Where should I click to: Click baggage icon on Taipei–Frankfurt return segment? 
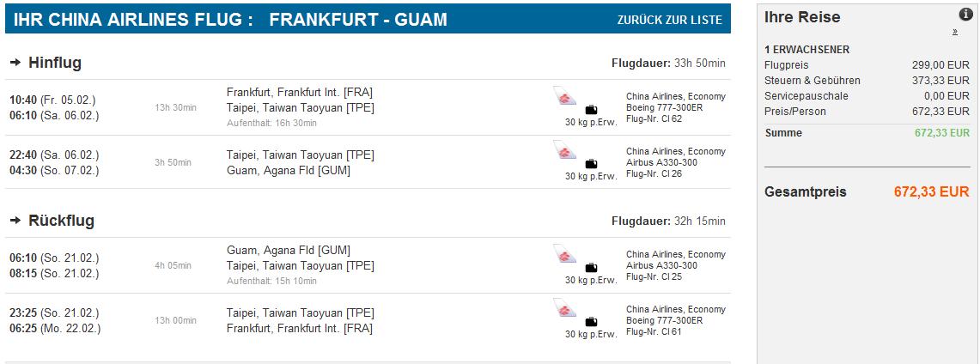point(591,322)
